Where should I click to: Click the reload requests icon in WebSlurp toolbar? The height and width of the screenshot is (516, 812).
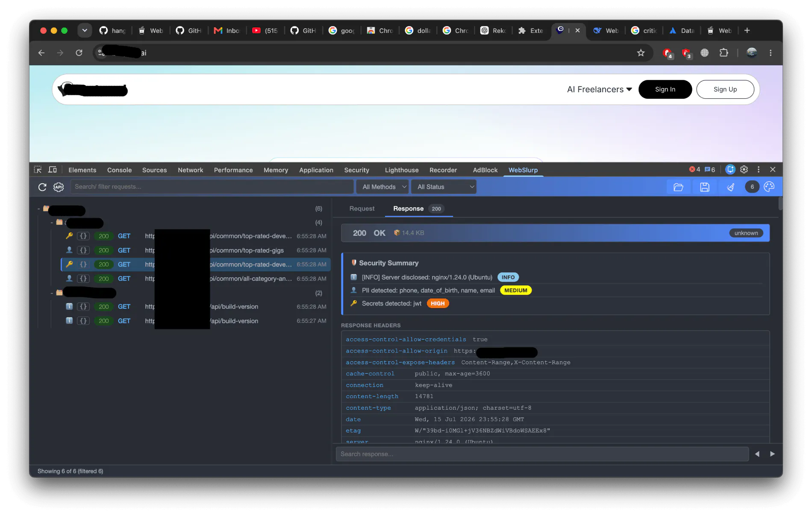click(42, 187)
